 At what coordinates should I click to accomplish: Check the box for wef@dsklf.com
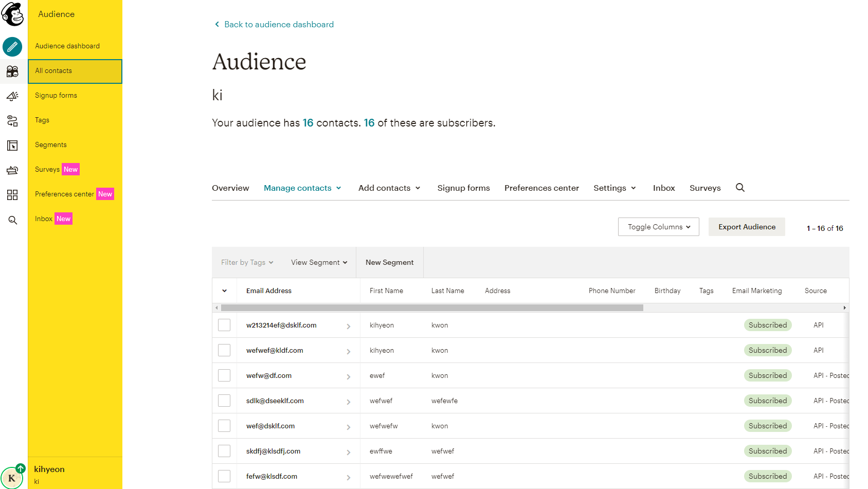(224, 426)
